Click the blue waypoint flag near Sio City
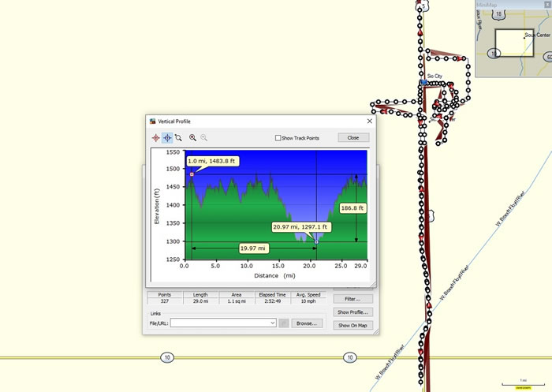The image size is (552, 392). (x=424, y=82)
